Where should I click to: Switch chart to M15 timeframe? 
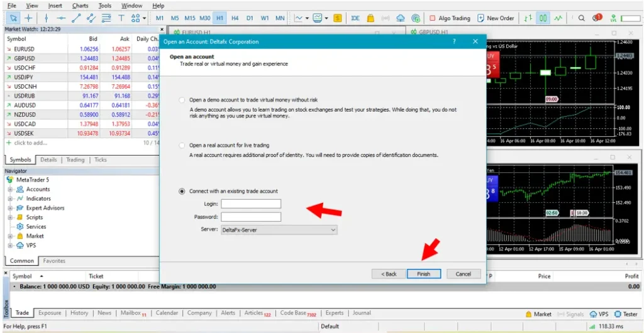190,18
